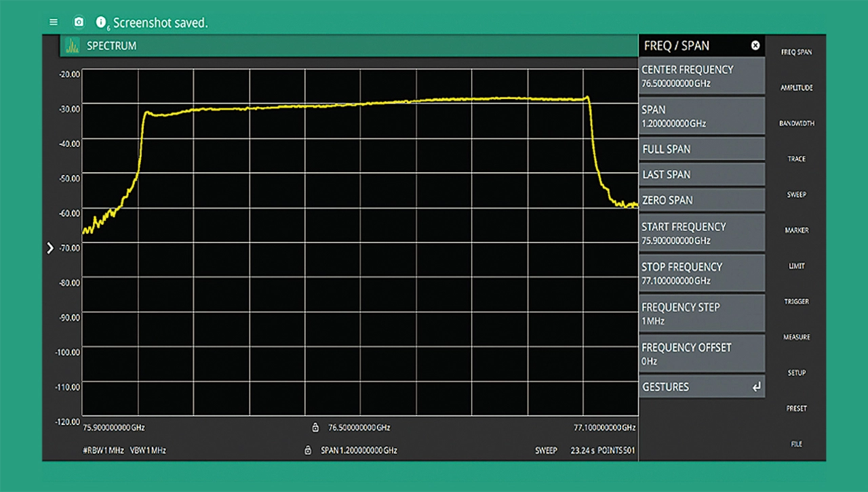Change the FREQUENCY STEP setting
This screenshot has height=492, width=868.
click(x=701, y=313)
